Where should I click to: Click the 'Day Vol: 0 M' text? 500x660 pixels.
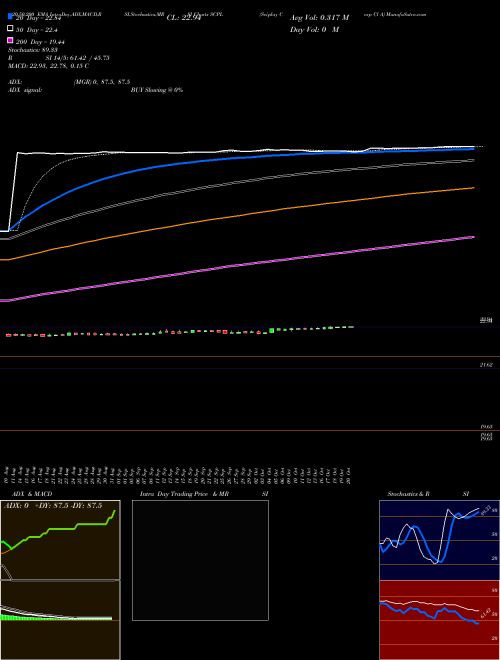pyautogui.click(x=314, y=30)
